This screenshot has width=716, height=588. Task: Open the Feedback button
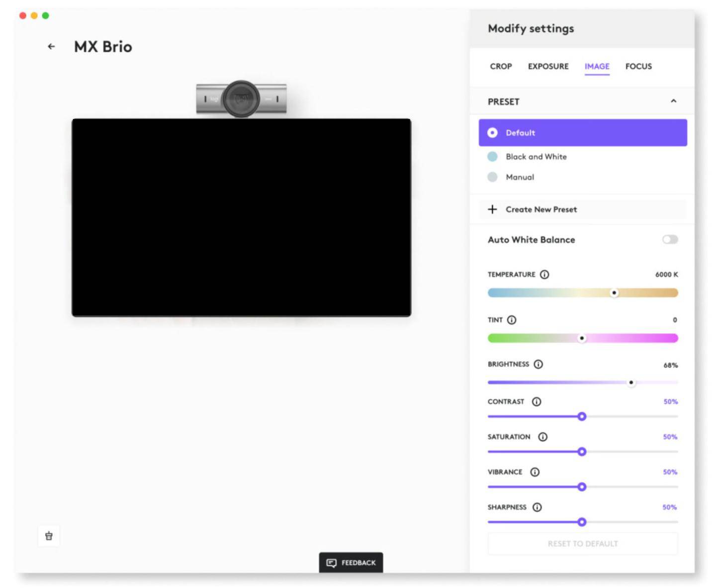coord(351,563)
